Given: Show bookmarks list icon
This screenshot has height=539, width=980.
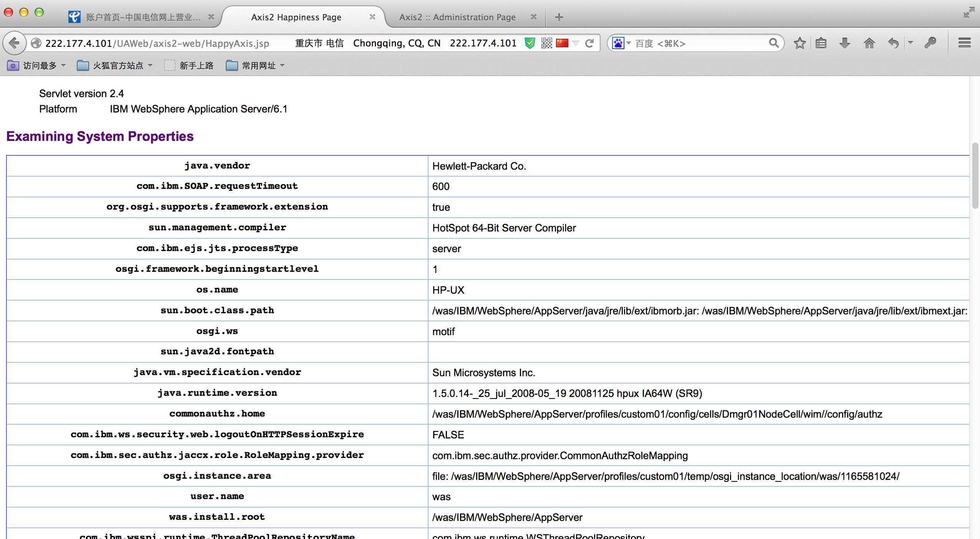Looking at the screenshot, I should click(821, 43).
